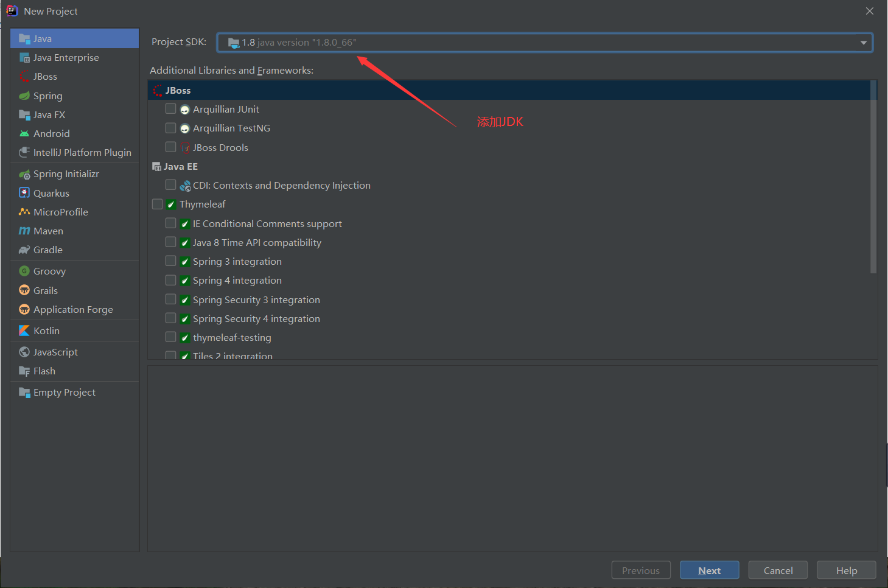Click the Maven m icon
The image size is (888, 588).
[x=24, y=231]
